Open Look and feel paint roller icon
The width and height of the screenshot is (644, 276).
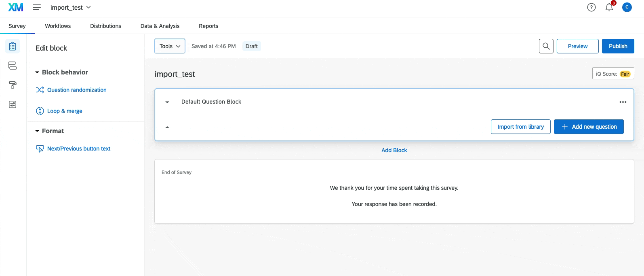point(13,85)
